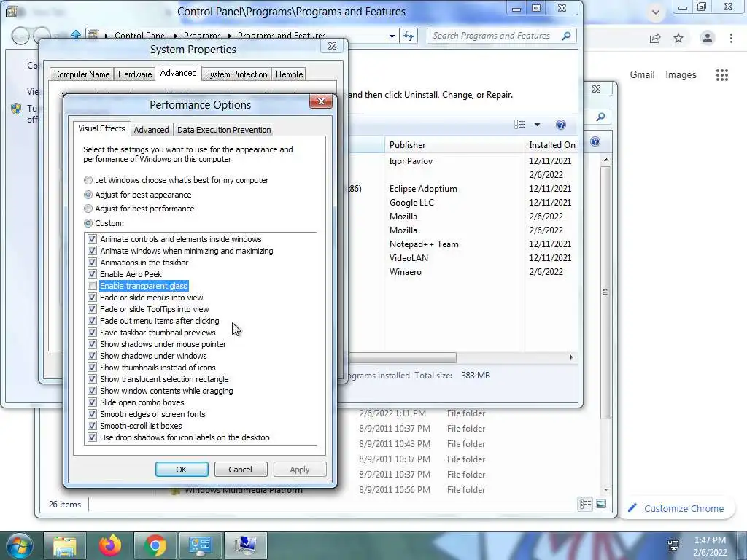Image resolution: width=747 pixels, height=560 pixels.
Task: Click the network tray icon
Action: (674, 545)
